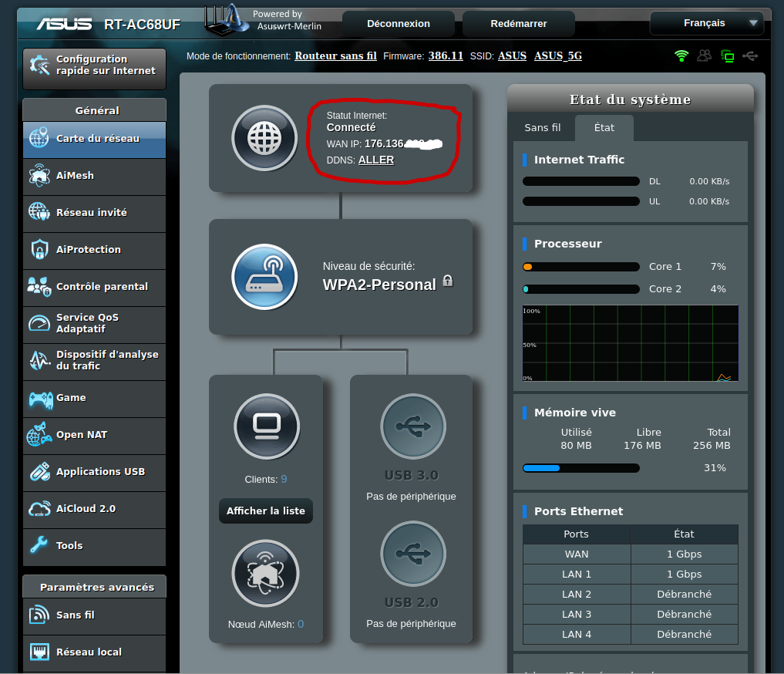This screenshot has width=784, height=674.
Task: Click the WPA2 padlock icon
Action: [448, 281]
